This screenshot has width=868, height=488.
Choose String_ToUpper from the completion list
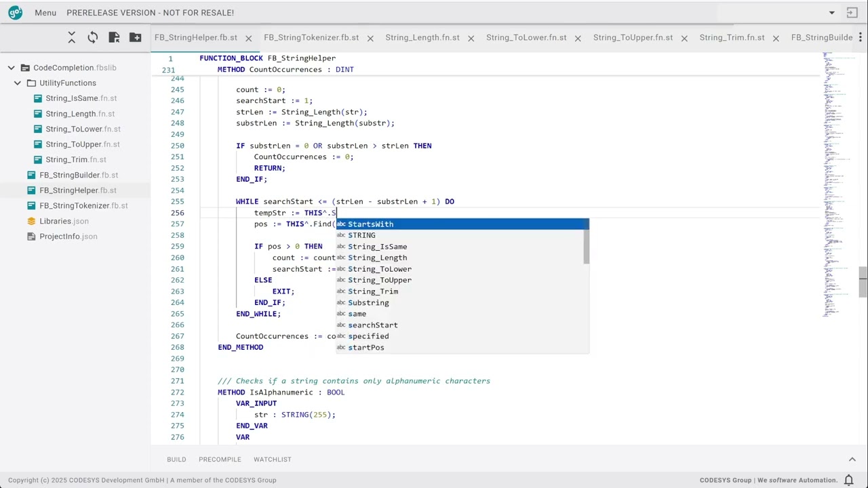pyautogui.click(x=460, y=280)
